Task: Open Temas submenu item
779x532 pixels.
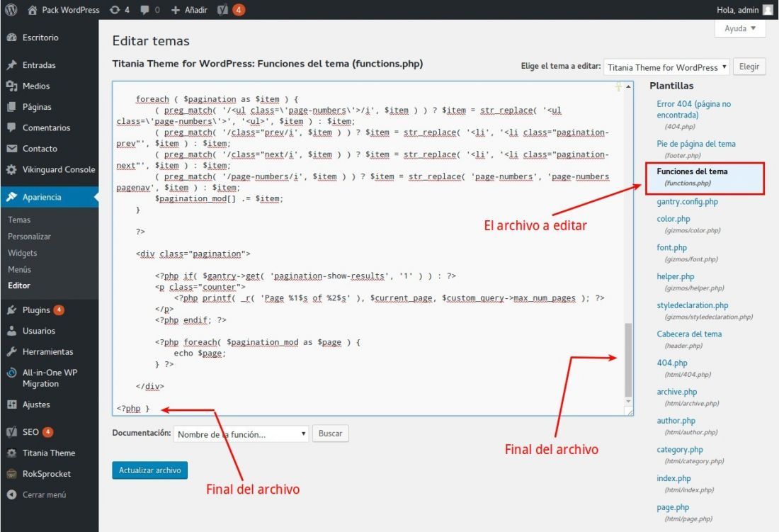Action: 19,220
